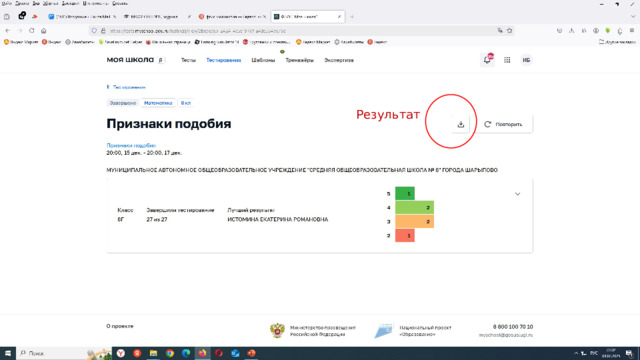Go back via Тестирования breadcrumb link
The width and height of the screenshot is (640, 360).
coord(126,87)
